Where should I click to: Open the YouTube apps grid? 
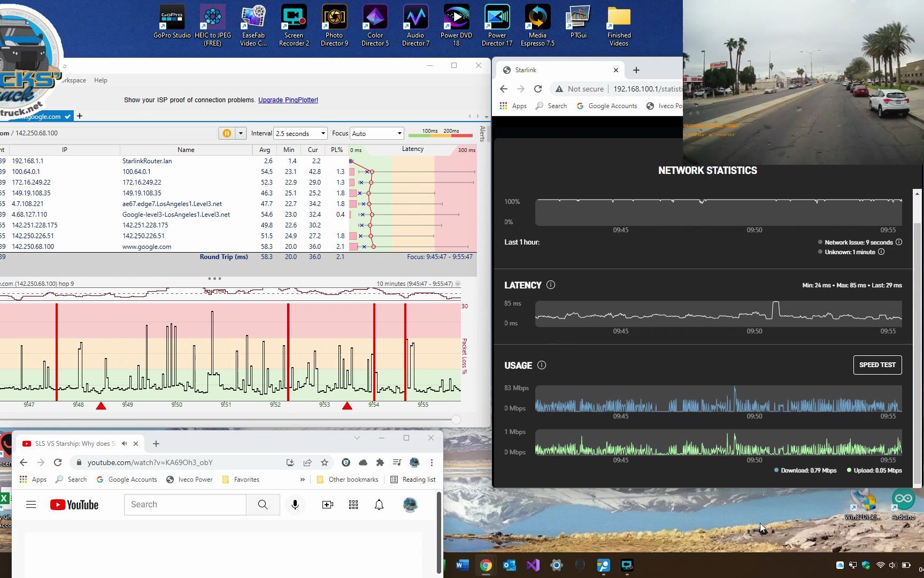(353, 505)
